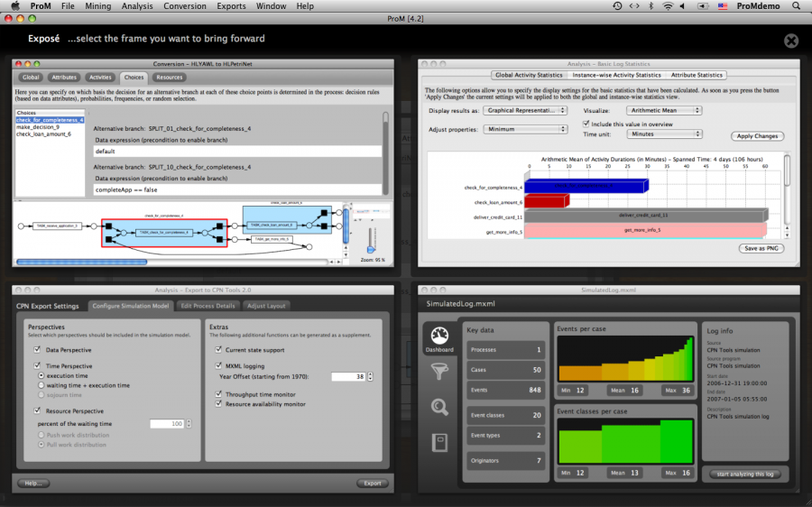Viewport: 812px width, 507px height.
Task: Open the Dashboard view icon
Action: (x=439, y=337)
